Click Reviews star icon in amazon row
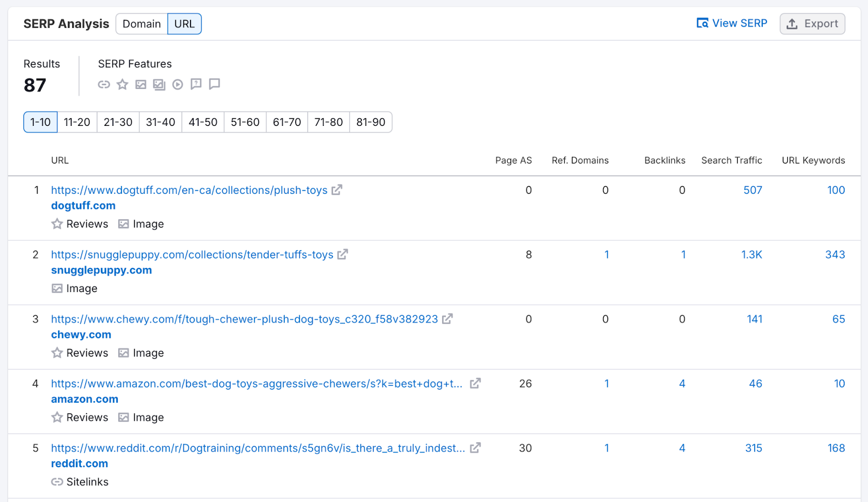868x502 pixels. pos(57,417)
